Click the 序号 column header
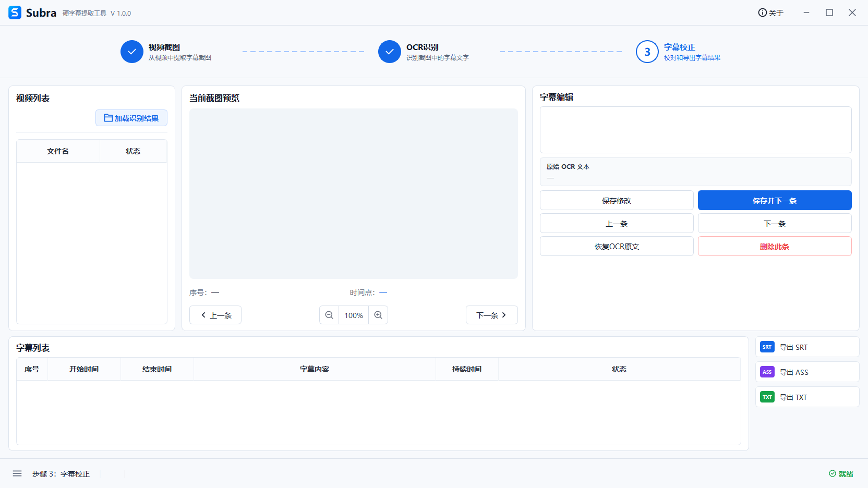 (x=32, y=369)
